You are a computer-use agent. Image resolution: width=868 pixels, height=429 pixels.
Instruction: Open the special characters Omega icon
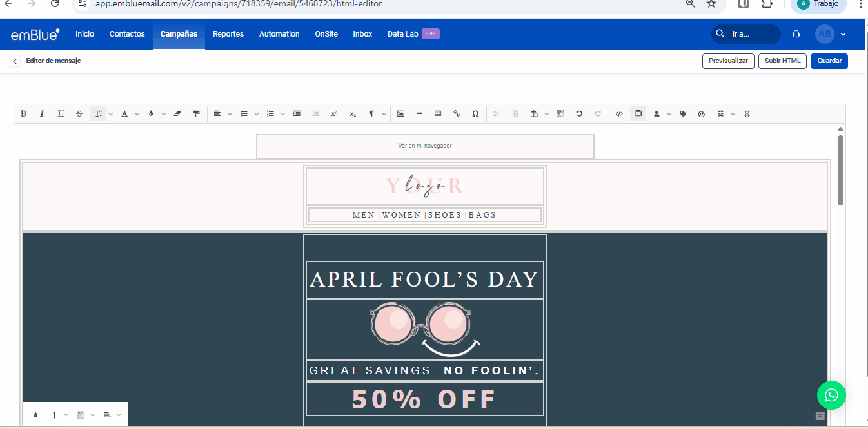[475, 114]
